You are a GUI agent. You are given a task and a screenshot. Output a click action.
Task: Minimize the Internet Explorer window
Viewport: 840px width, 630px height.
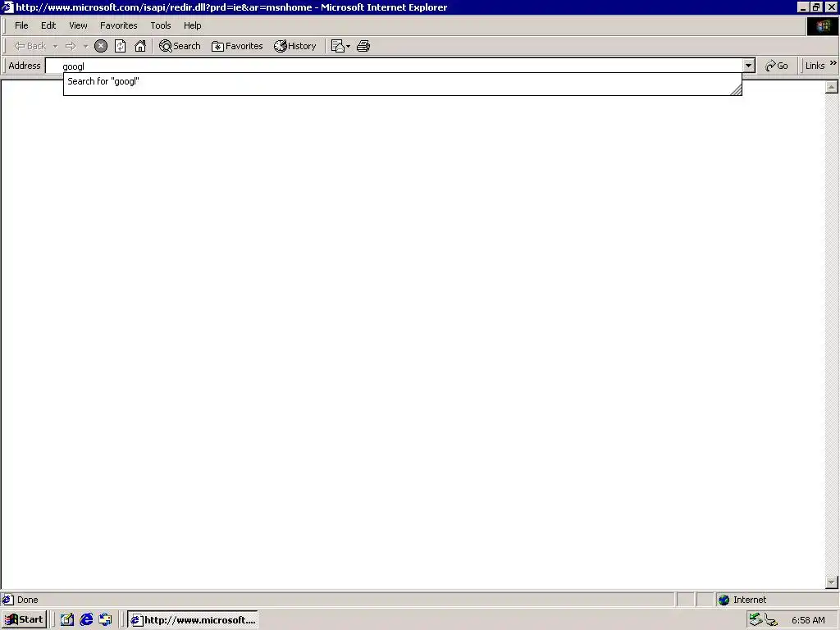(x=803, y=7)
